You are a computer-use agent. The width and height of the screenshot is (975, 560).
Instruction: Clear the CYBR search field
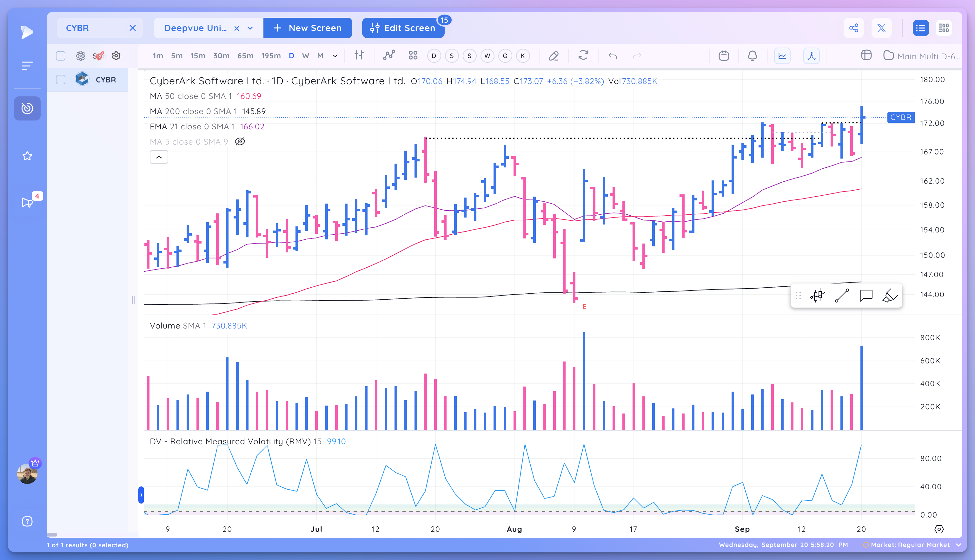[133, 28]
